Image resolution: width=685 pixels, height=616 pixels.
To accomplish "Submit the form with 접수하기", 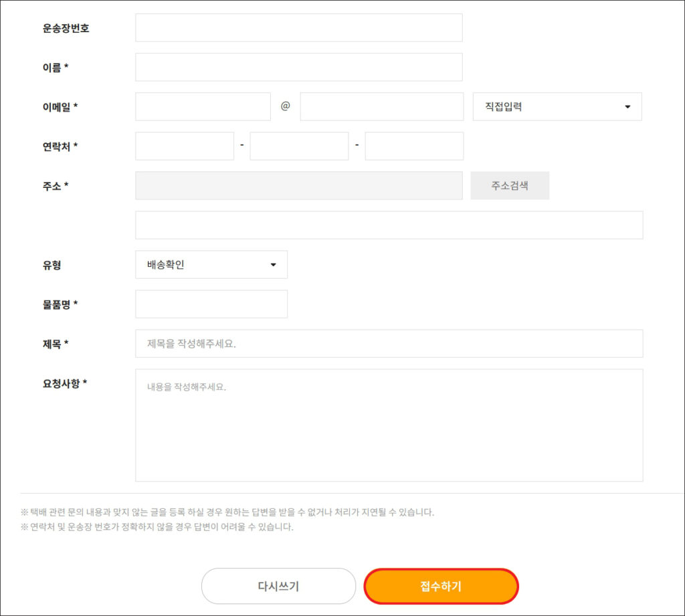I will tap(442, 586).
